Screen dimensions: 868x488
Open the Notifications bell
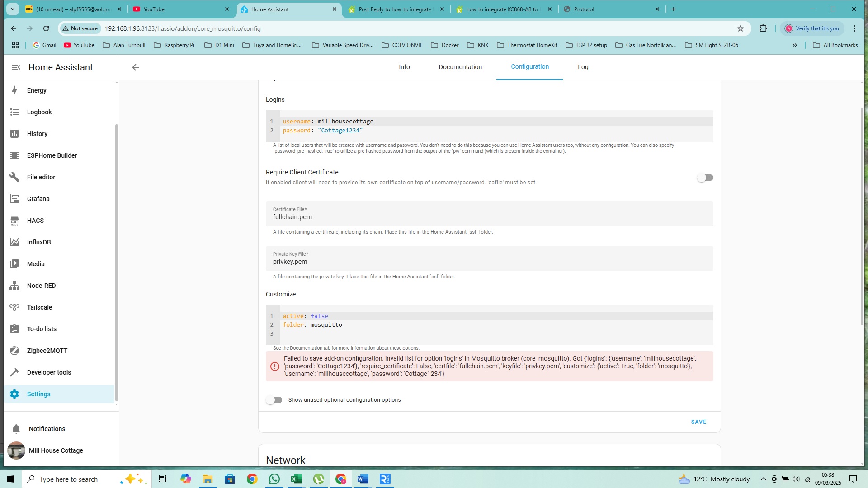point(16,429)
